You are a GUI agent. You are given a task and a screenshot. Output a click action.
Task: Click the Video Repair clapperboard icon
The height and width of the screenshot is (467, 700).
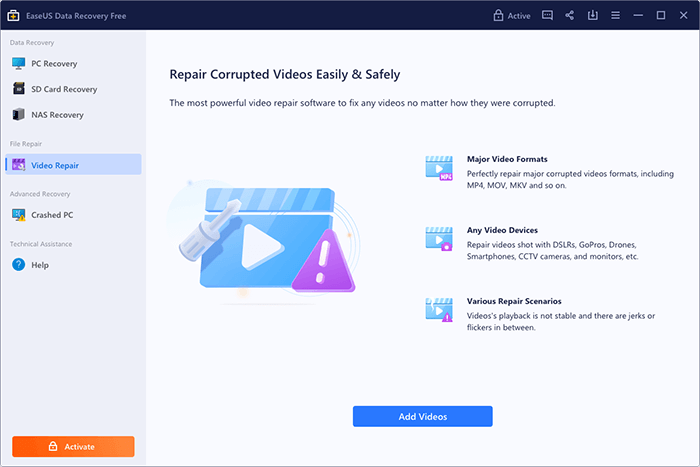point(19,165)
